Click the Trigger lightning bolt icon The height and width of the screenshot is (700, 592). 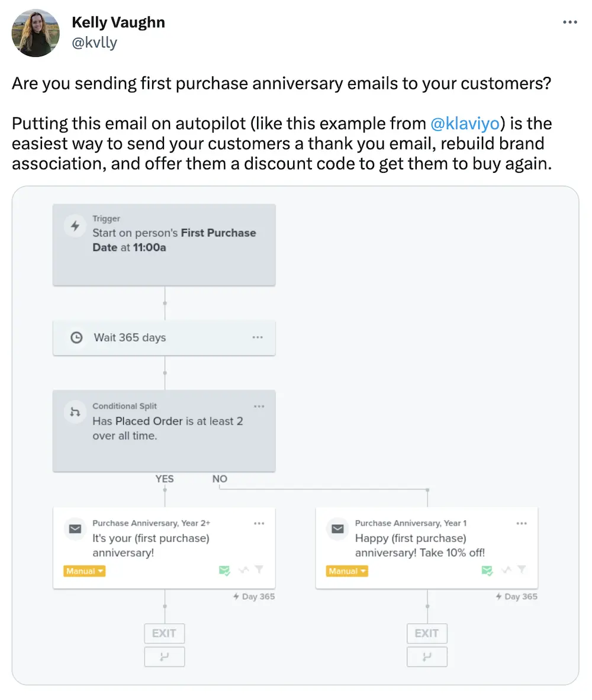75,227
